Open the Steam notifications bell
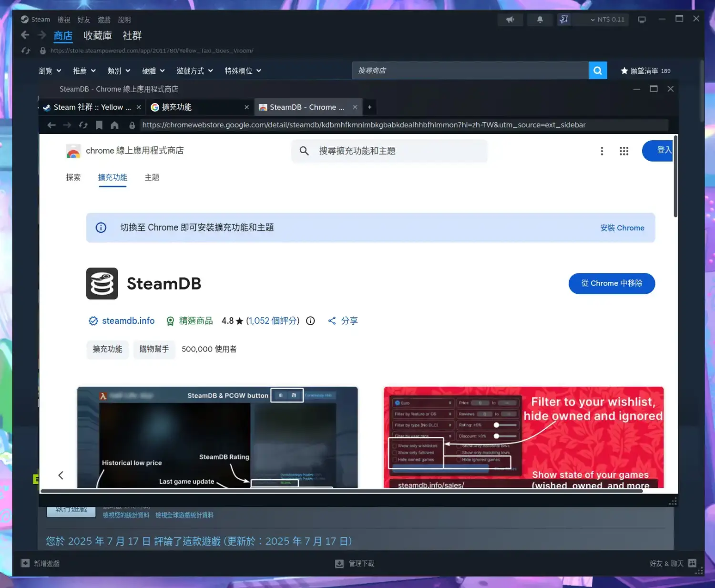Screen dimensions: 715x588 pos(540,20)
